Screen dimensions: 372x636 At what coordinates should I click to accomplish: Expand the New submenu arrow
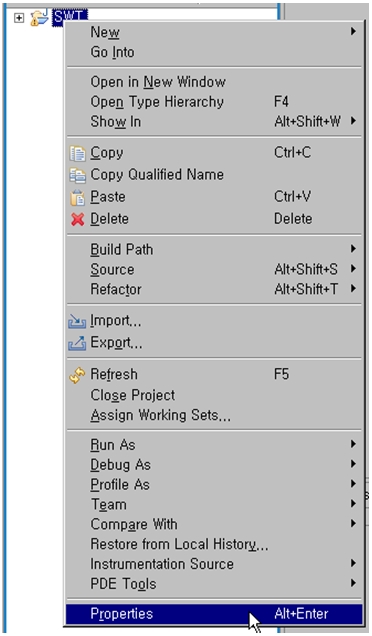tap(353, 31)
